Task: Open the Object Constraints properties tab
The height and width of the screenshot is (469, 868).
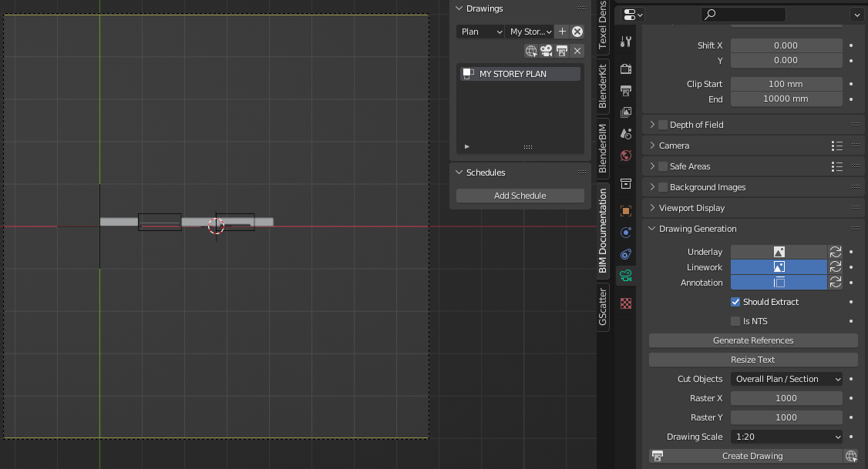Action: pos(625,254)
